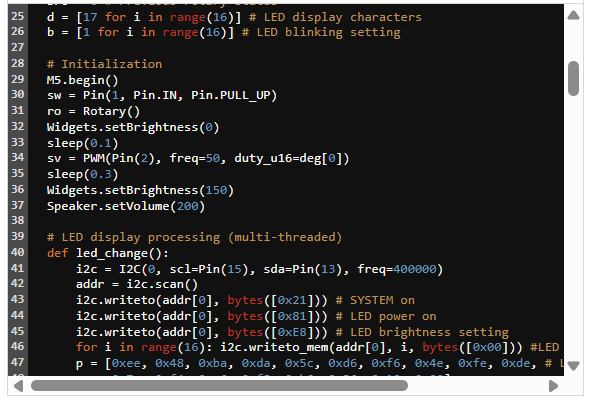Click on the sleep(0.3) statement
This screenshot has width=592, height=402.
82,174
